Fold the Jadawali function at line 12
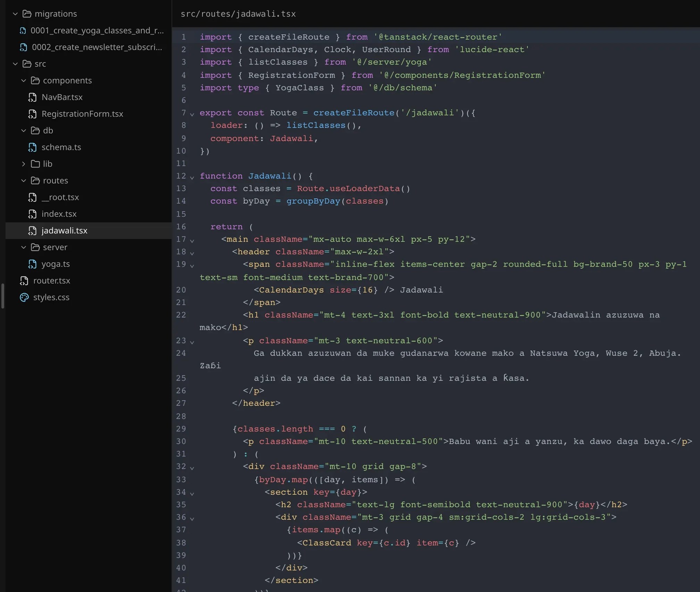700x592 pixels. pos(192,177)
